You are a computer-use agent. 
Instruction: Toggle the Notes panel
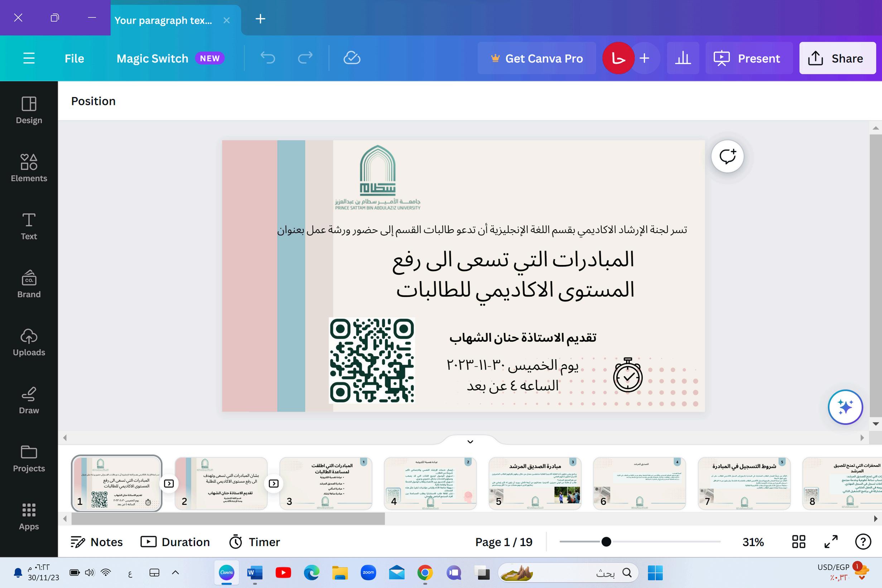point(97,542)
